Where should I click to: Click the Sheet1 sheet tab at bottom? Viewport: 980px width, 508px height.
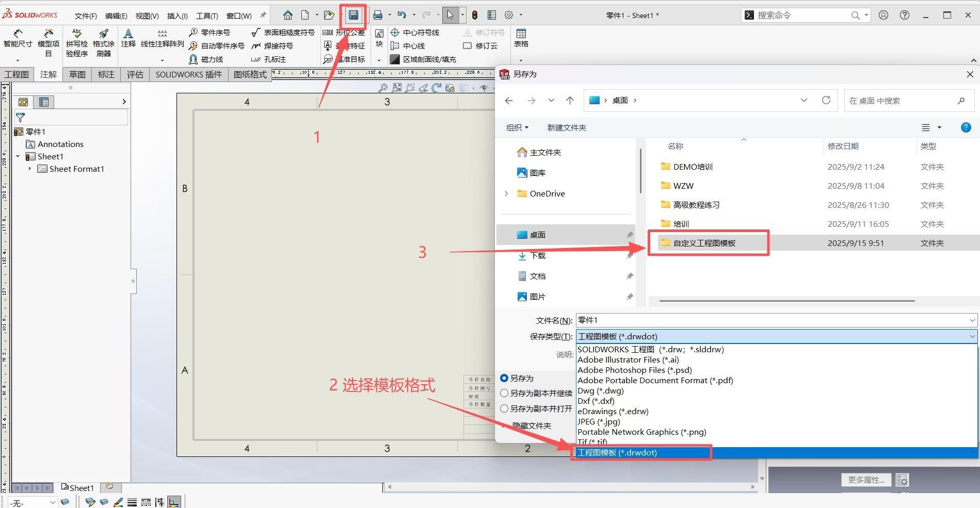[x=77, y=487]
